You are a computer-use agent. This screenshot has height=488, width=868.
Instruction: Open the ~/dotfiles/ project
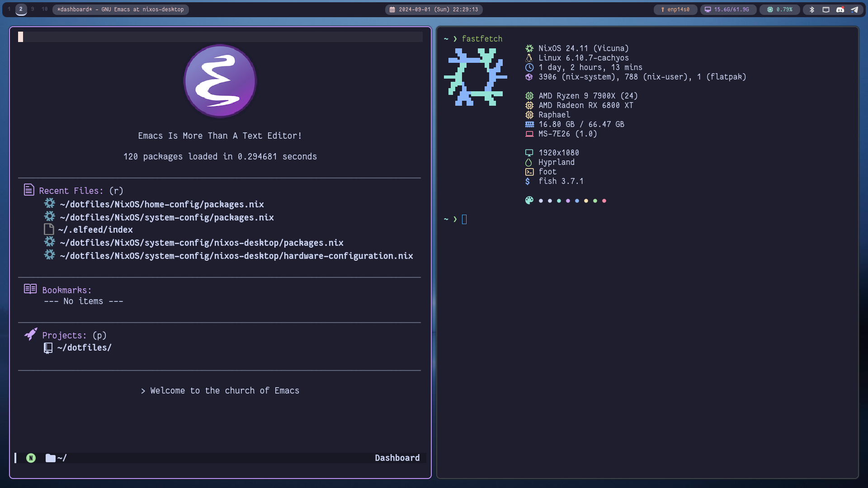(84, 347)
